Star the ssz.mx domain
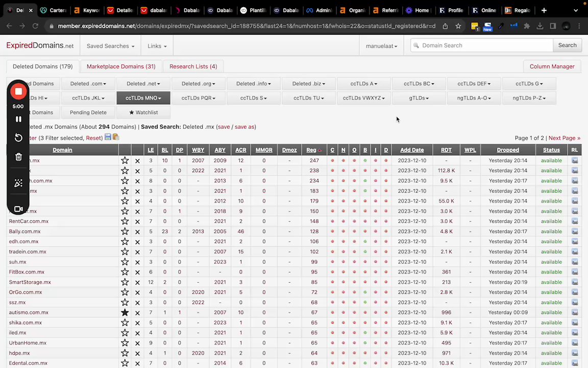The width and height of the screenshot is (588, 368). (x=125, y=302)
